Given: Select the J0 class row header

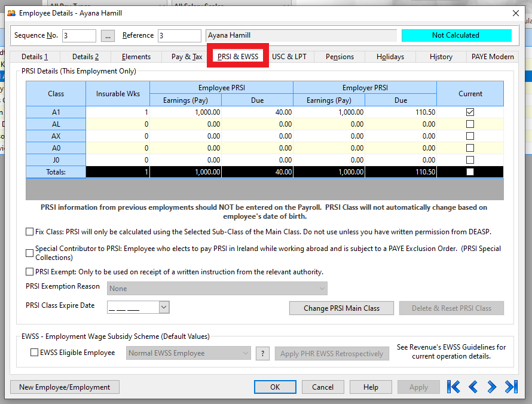Looking at the screenshot, I should pos(56,160).
